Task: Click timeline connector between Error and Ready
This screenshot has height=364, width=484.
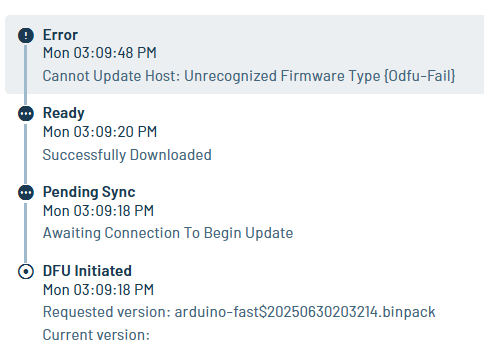Action: pyautogui.click(x=26, y=75)
